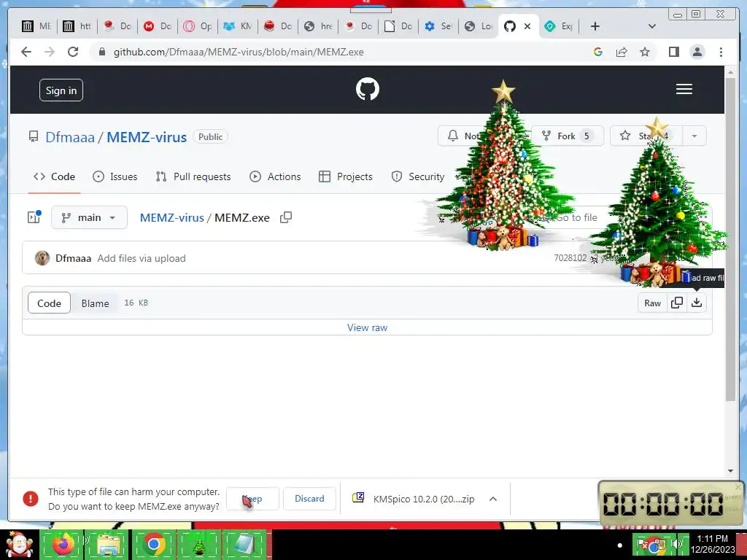The width and height of the screenshot is (747, 560).
Task: Switch to the Settings browser tab
Action: point(438,26)
